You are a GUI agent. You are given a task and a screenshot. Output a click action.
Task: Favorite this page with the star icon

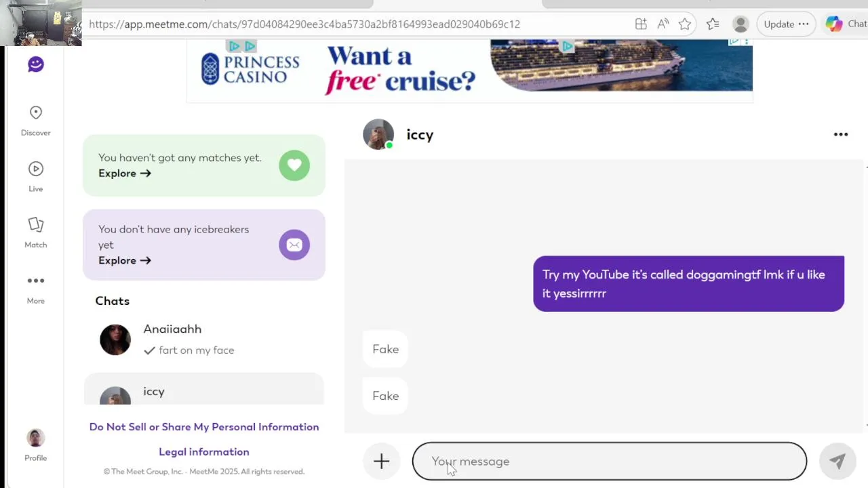[x=685, y=24]
